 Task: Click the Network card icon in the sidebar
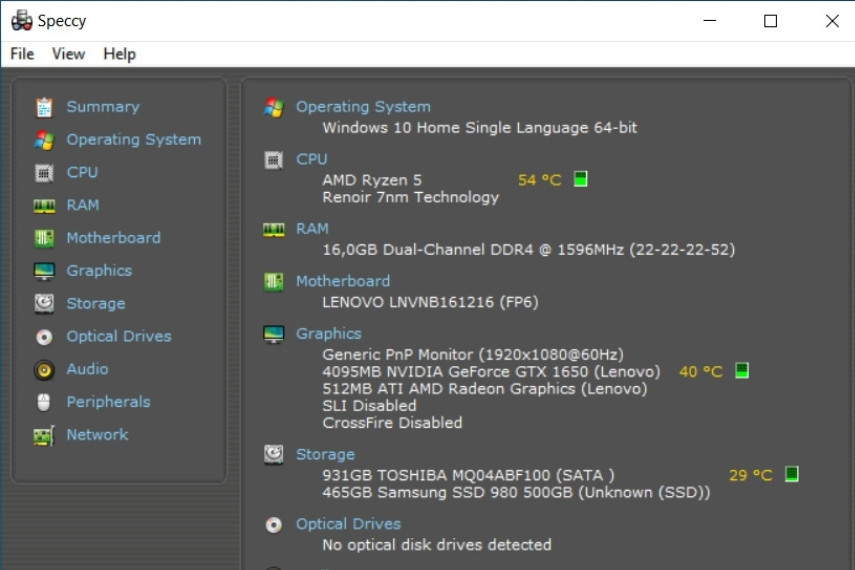[44, 436]
